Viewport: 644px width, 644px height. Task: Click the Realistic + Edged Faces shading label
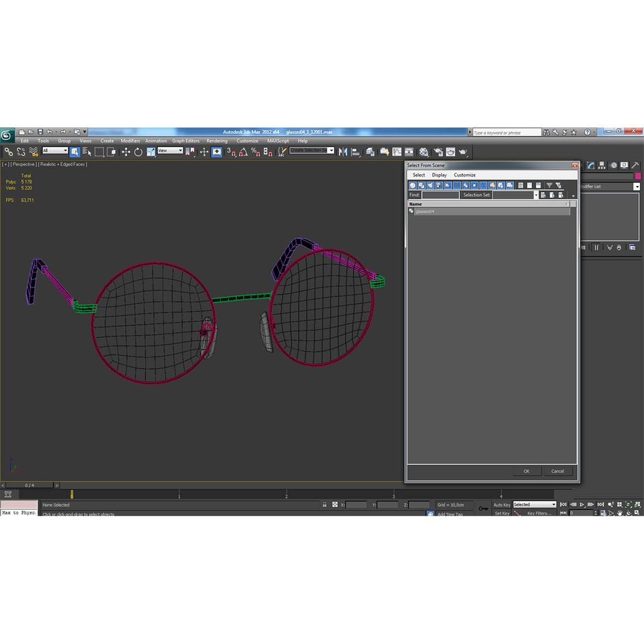point(63,165)
